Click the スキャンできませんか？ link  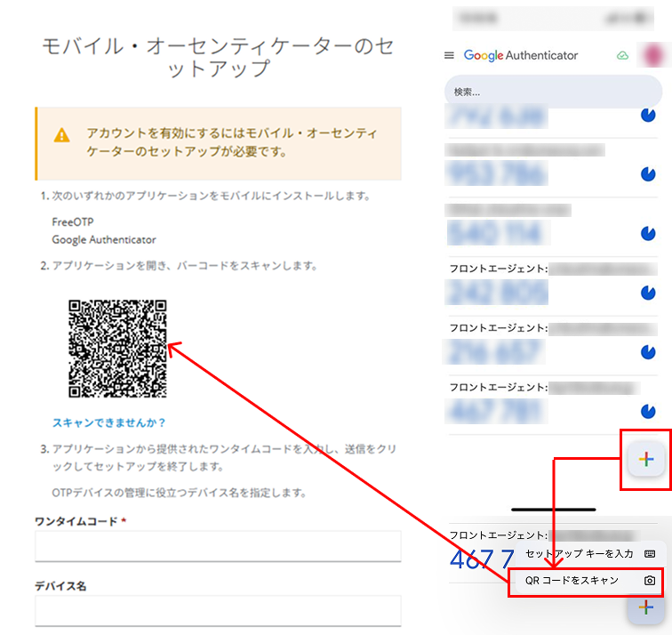click(109, 422)
